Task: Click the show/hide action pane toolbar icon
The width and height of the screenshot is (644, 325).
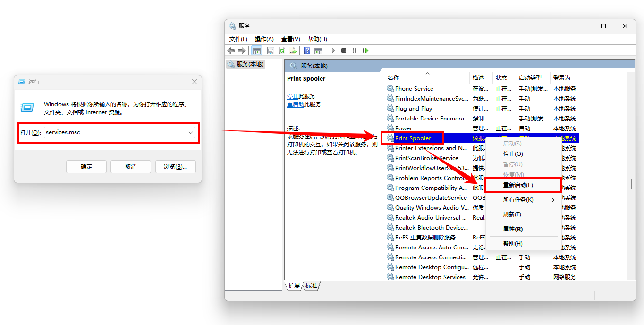Action: click(x=318, y=51)
